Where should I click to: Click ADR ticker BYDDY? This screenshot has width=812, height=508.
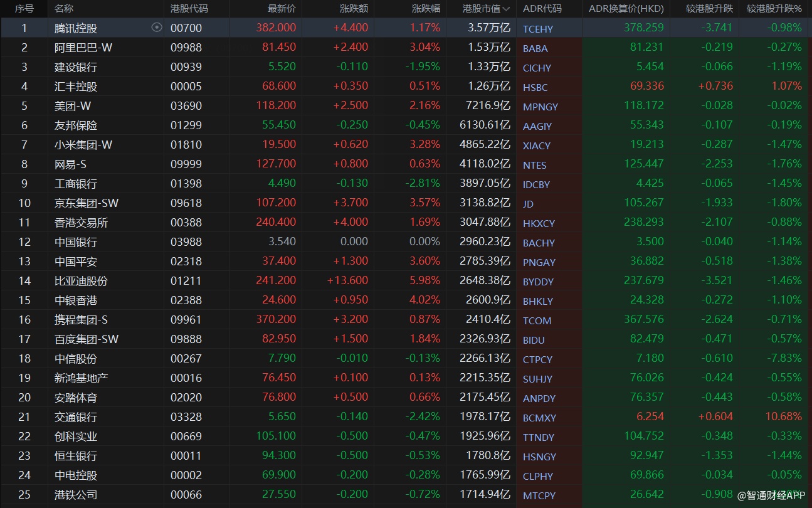pyautogui.click(x=538, y=282)
